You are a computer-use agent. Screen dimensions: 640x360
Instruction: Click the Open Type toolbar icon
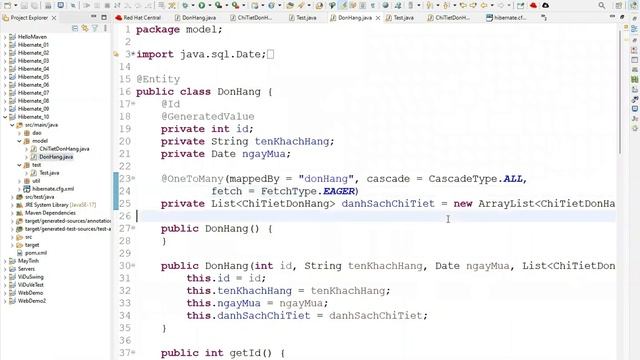[290, 5]
